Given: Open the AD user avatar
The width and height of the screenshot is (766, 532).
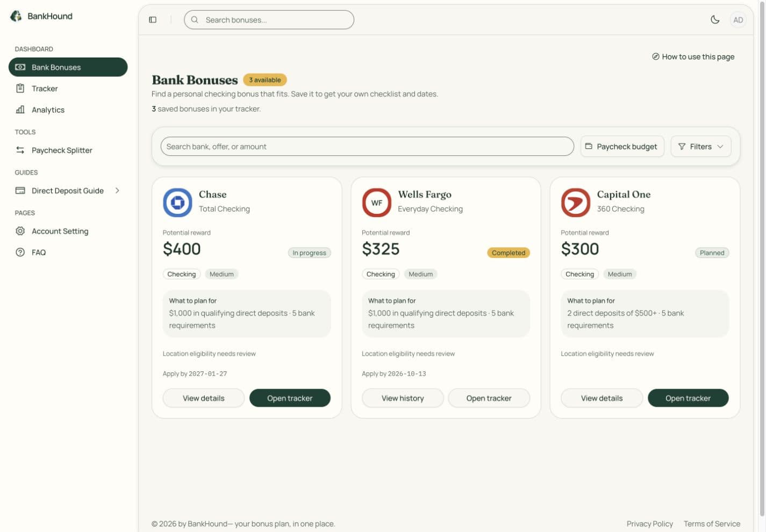Looking at the screenshot, I should 738,20.
